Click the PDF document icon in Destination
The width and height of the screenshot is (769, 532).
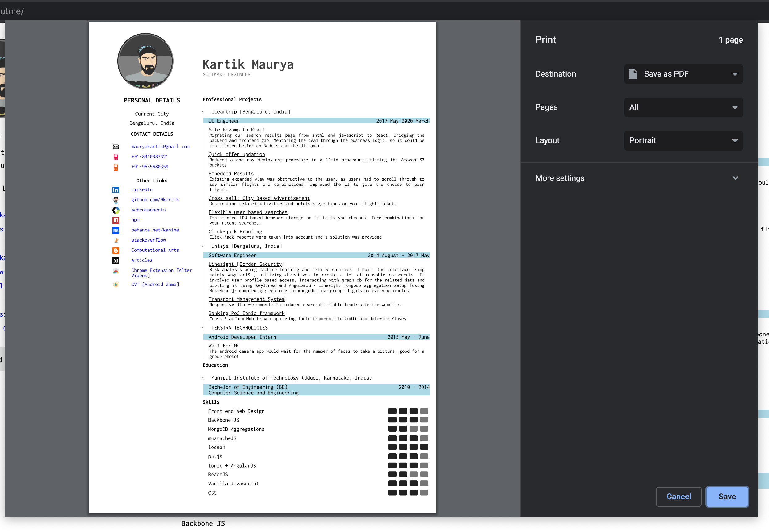(x=633, y=74)
